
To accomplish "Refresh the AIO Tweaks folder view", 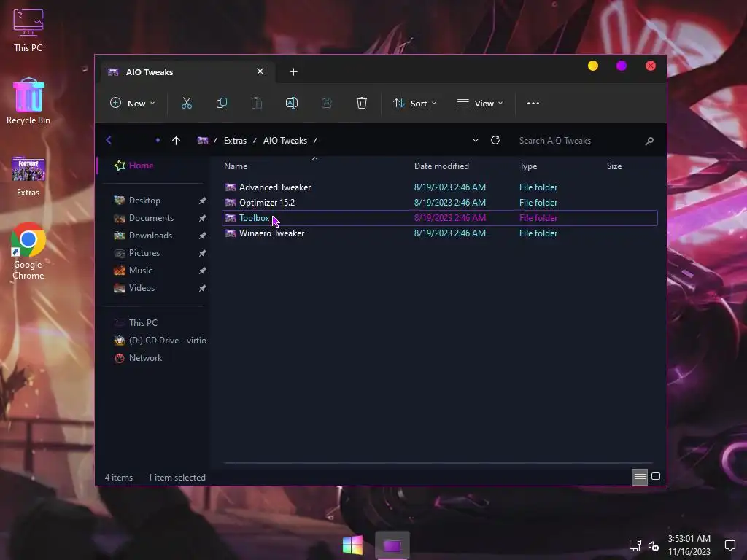I will pos(495,140).
